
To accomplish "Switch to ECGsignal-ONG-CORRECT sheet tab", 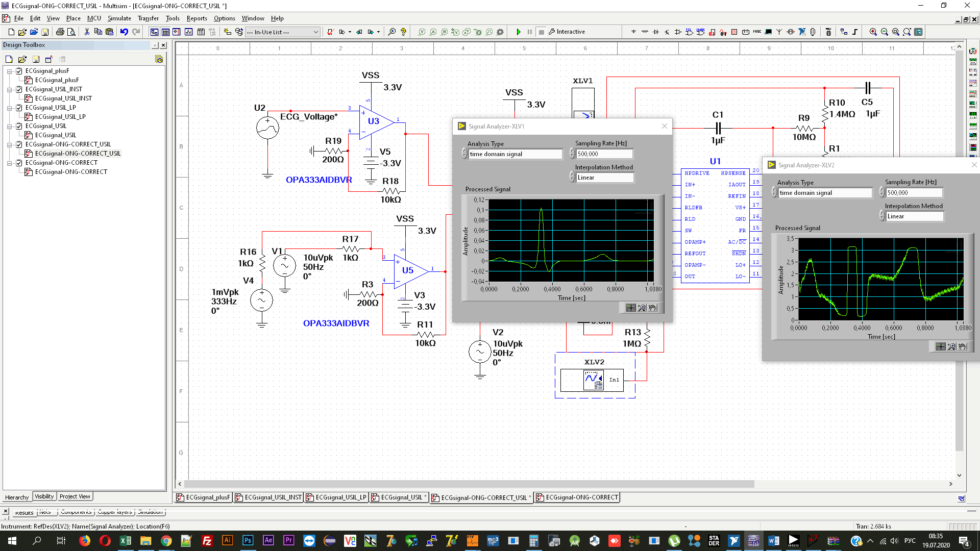I will tap(577, 497).
